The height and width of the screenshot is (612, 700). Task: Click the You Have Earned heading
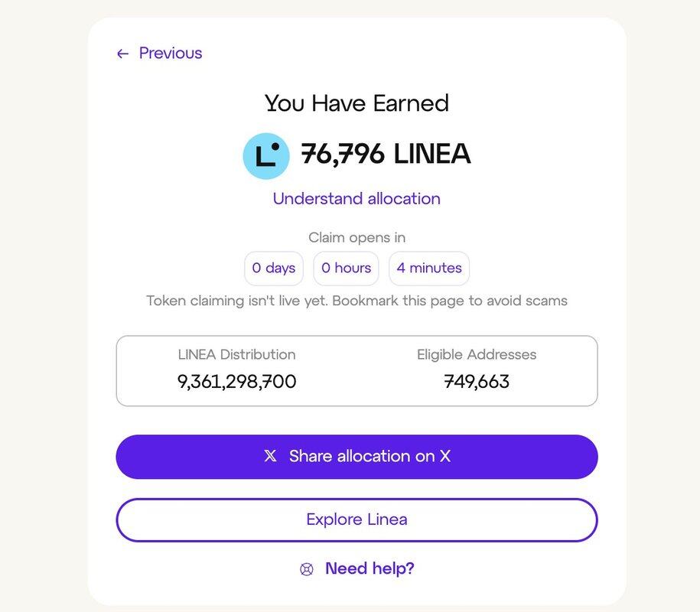coord(357,103)
